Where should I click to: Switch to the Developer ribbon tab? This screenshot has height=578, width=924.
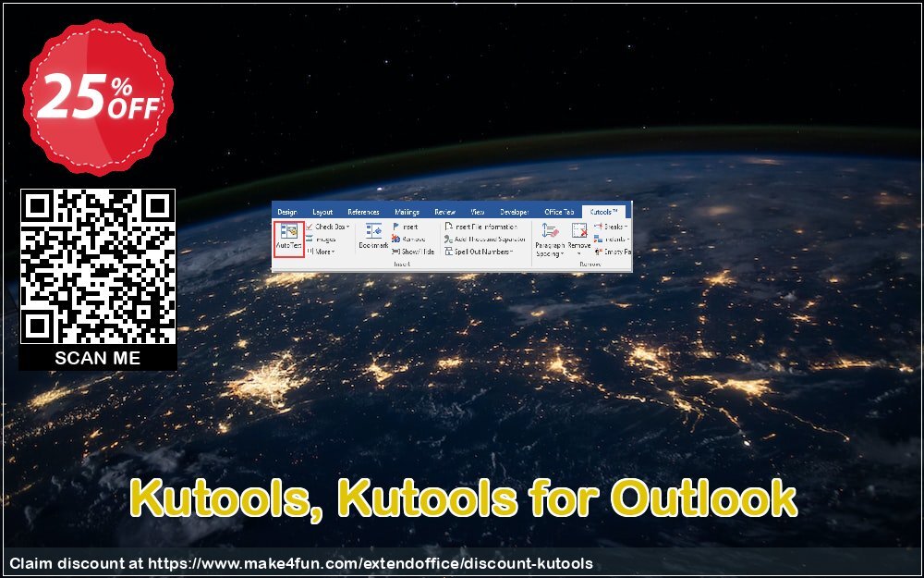pyautogui.click(x=515, y=212)
